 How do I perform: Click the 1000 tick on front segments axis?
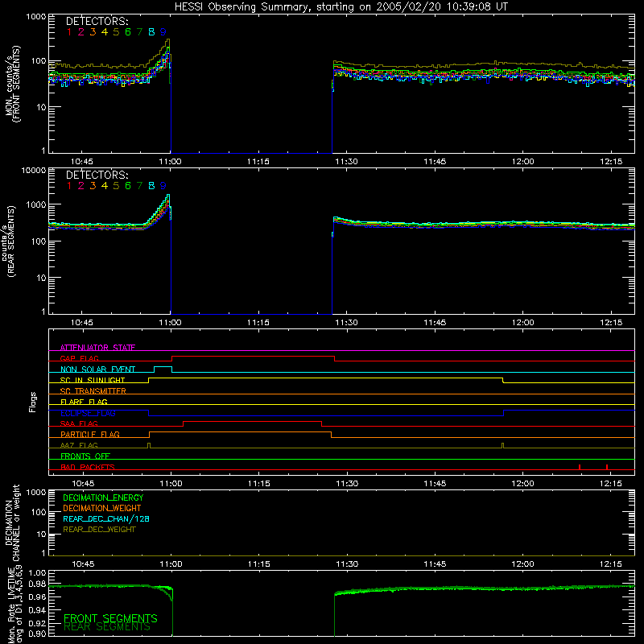pyautogui.click(x=35, y=17)
